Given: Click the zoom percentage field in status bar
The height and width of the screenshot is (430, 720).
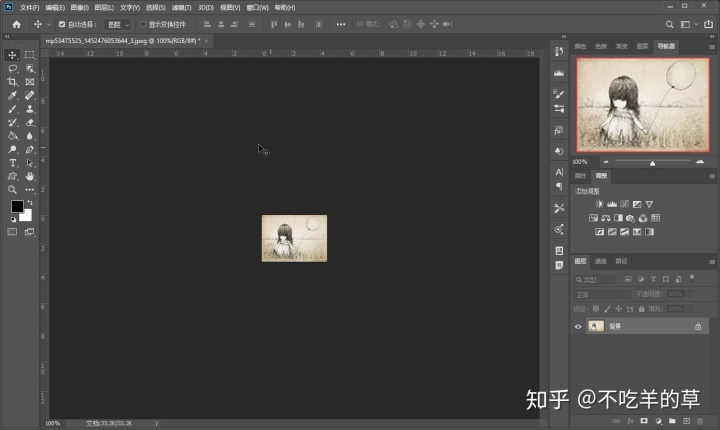Looking at the screenshot, I should click(x=53, y=424).
